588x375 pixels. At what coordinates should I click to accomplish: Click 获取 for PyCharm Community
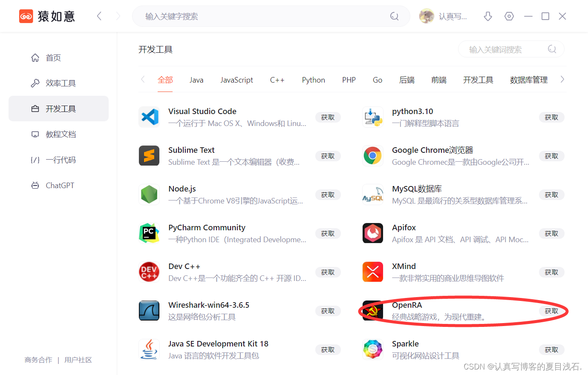[328, 233]
